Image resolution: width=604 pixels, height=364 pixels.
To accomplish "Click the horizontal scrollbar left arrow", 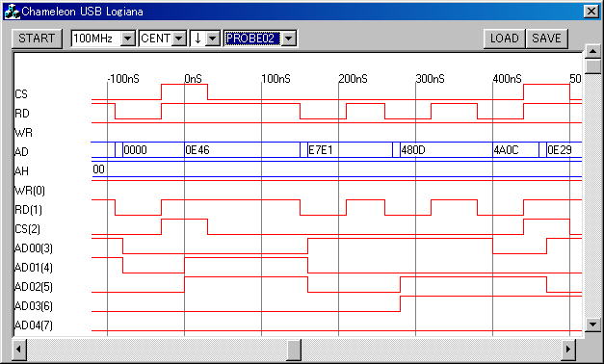I will [19, 350].
